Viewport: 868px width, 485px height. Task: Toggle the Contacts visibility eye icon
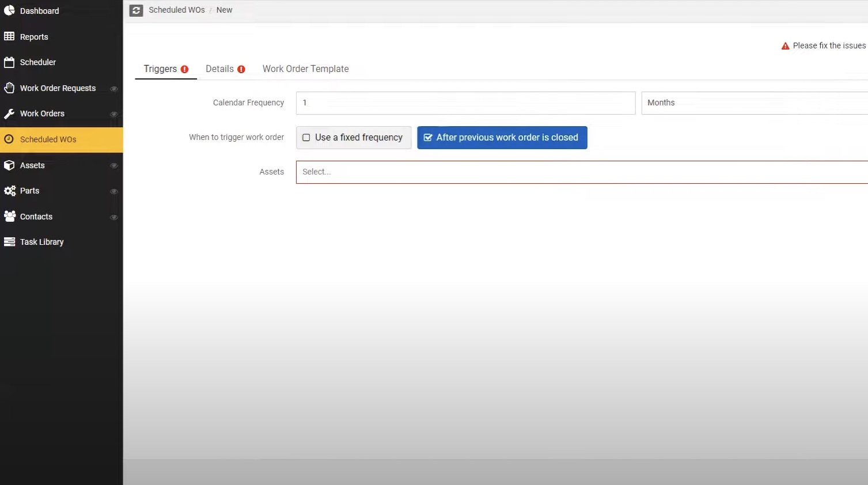coord(114,217)
